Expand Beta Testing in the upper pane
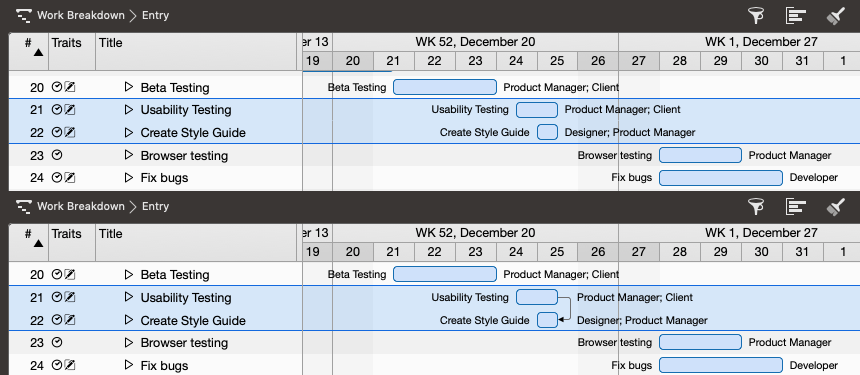This screenshot has width=860, height=375. [129, 87]
